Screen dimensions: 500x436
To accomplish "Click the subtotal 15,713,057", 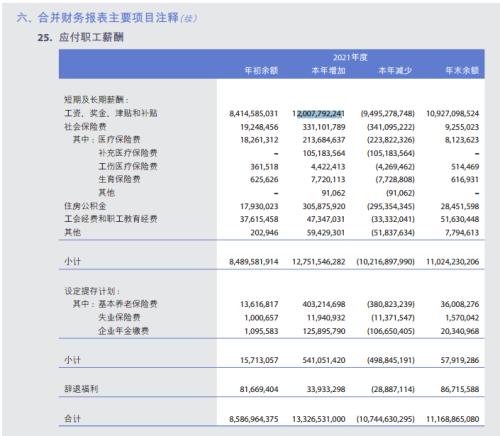I will [x=259, y=360].
